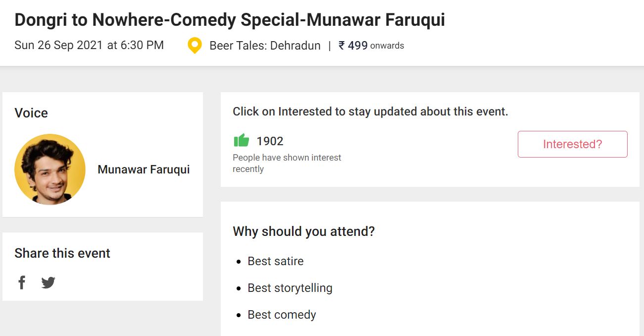Click the 'Click on Interested to stay updated' message
Viewport: 644px width, 336px height.
(370, 112)
